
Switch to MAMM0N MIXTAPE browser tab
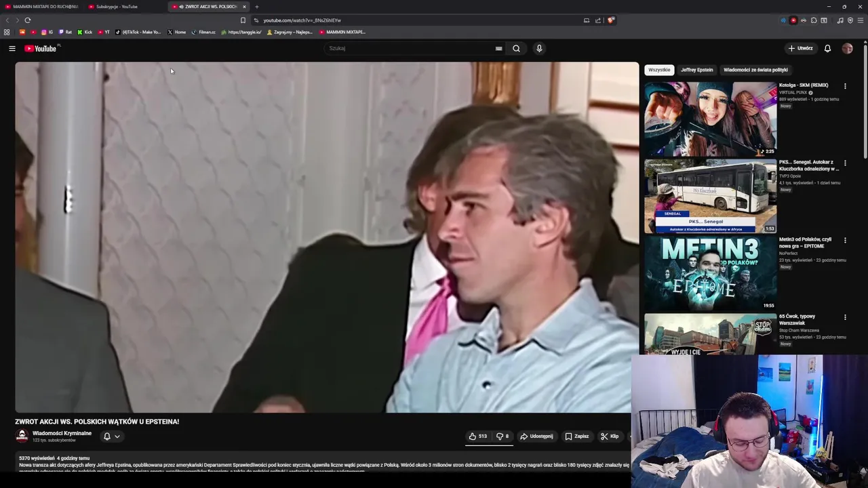pyautogui.click(x=42, y=6)
